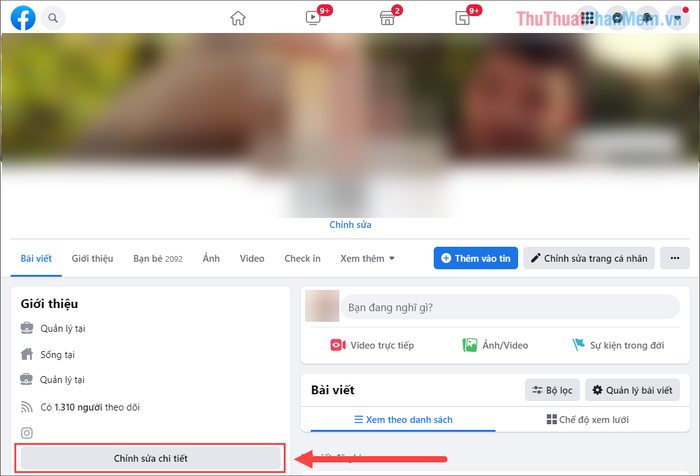This screenshot has width=700, height=476.
Task: Start a Video trực tiếp live video
Action: click(372, 345)
